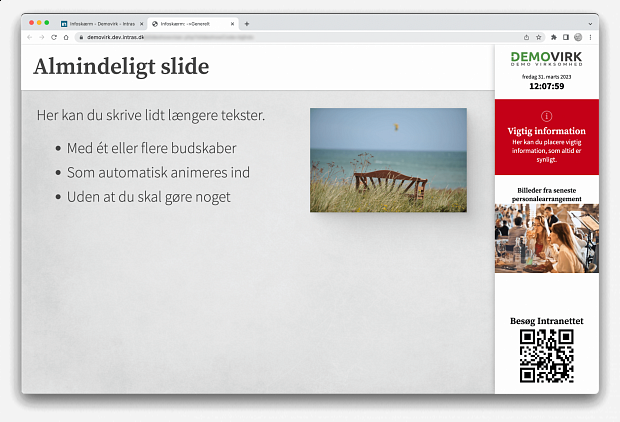Viewport: 620px width, 422px height.
Task: Click the date fredag 31. marts 2023
Action: point(546,77)
